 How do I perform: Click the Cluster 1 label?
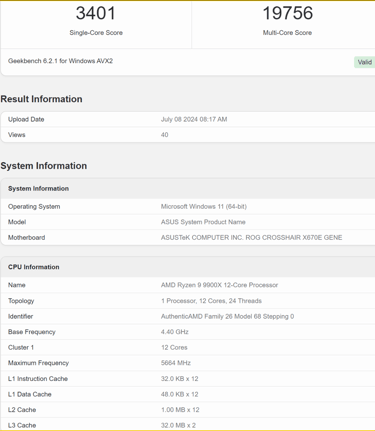pos(21,347)
